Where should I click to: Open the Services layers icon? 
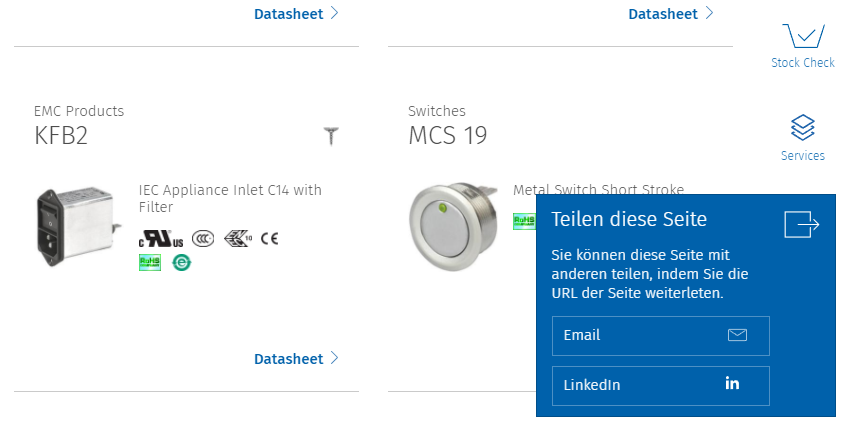802,127
